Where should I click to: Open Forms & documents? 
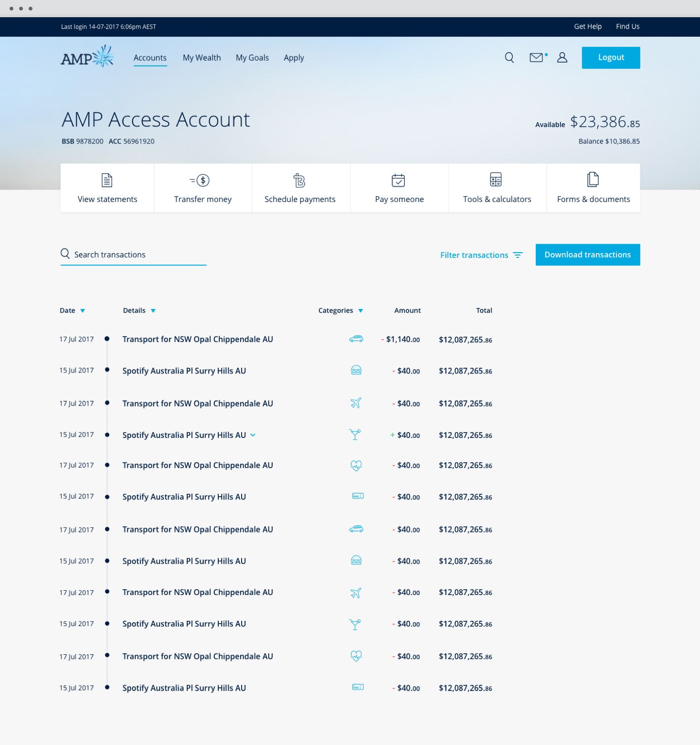(x=594, y=188)
